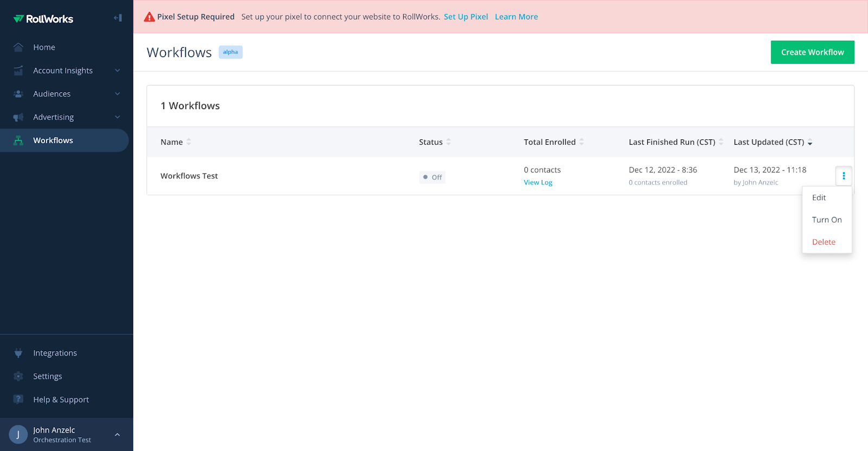This screenshot has height=451, width=868.
Task: Expand the Audiences submenu chevron
Action: 117,94
